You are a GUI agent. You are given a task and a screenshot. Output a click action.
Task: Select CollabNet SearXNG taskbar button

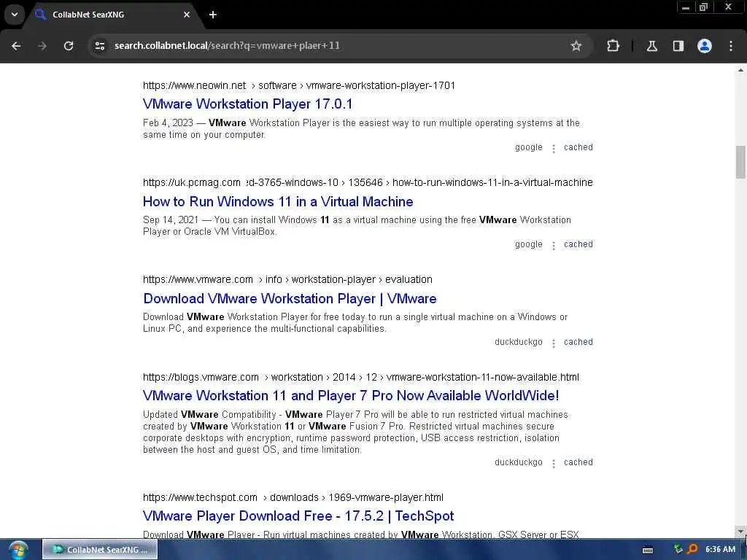tap(100, 550)
